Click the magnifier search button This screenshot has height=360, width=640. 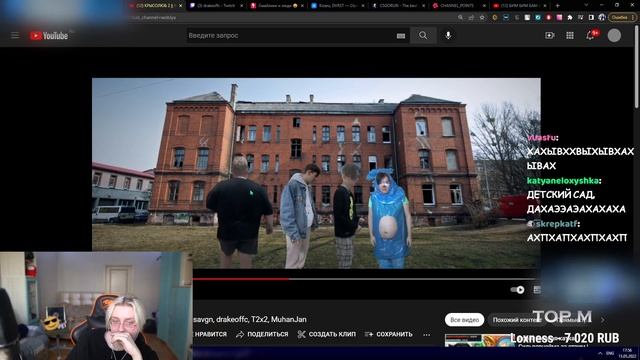(423, 36)
